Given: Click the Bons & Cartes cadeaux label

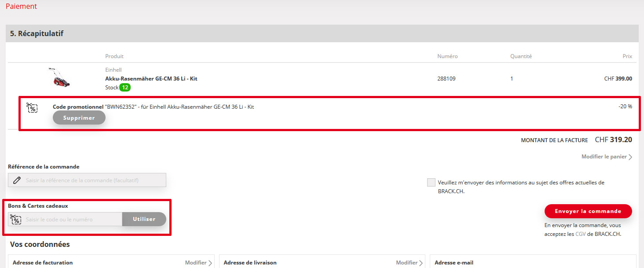Looking at the screenshot, I should 38,206.
